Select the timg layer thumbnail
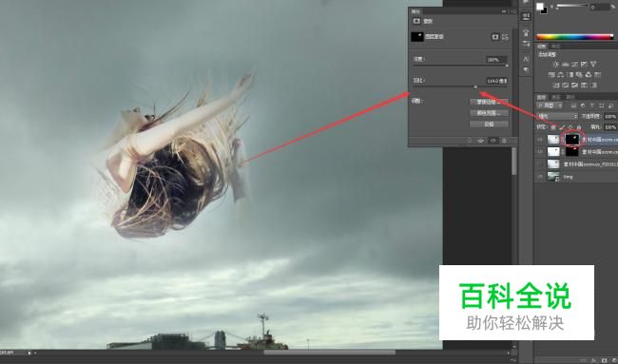This screenshot has height=364, width=618. (x=553, y=177)
